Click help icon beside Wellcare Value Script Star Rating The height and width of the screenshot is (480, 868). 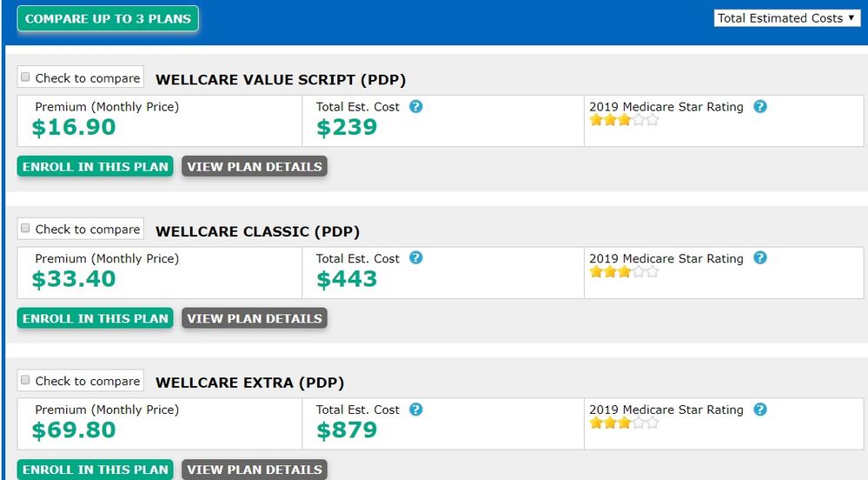tap(760, 107)
